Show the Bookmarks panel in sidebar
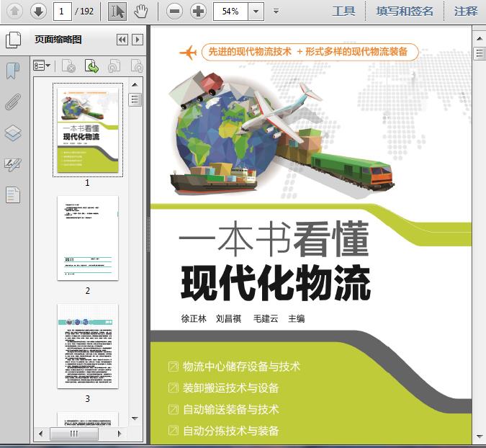 click(x=13, y=71)
